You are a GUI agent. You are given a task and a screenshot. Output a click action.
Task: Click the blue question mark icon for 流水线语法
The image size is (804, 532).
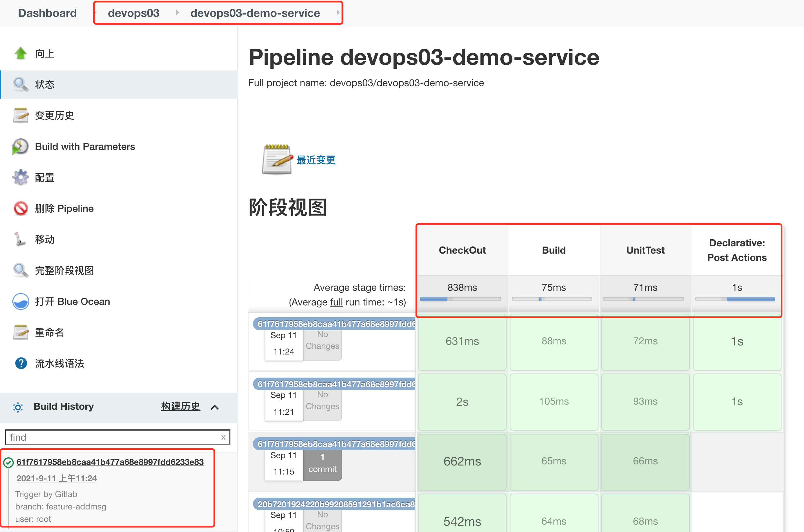click(21, 363)
